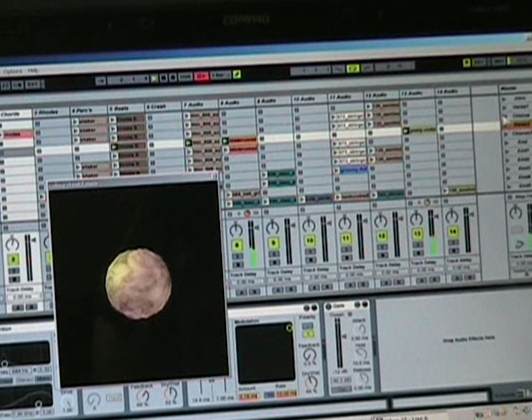
Task: Open the Options menu
Action: (x=13, y=71)
